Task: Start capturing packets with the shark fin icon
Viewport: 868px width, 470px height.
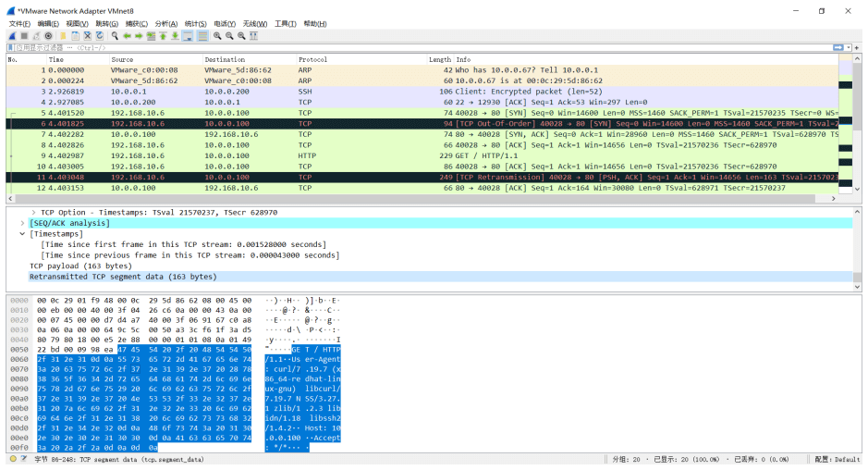Action: click(x=12, y=36)
